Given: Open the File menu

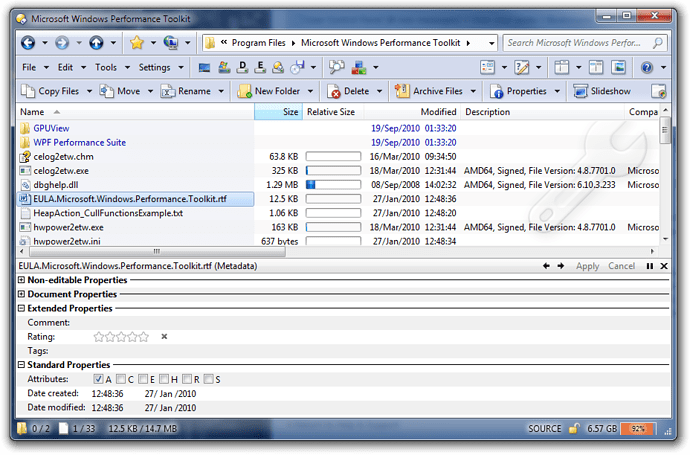Looking at the screenshot, I should [29, 67].
